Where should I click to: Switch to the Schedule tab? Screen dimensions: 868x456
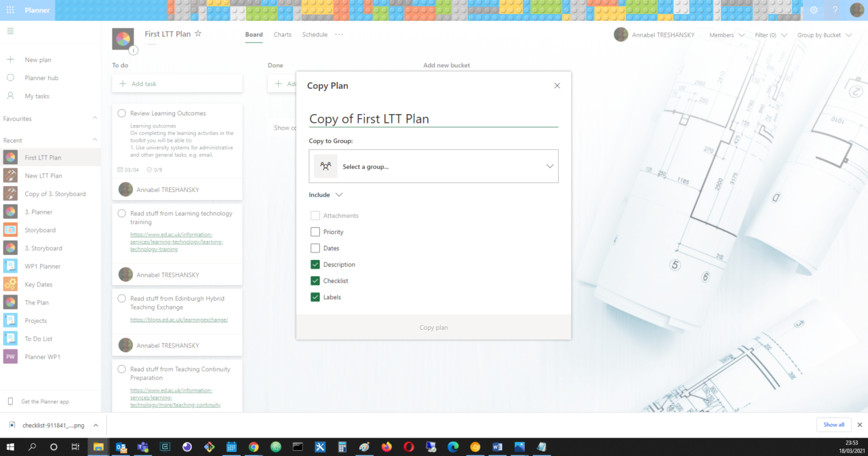314,35
